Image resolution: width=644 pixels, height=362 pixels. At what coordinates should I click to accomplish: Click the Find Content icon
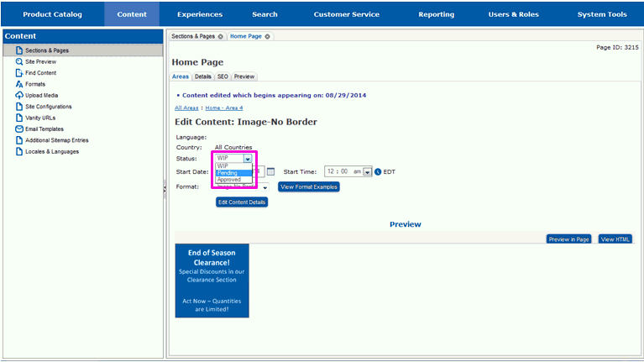point(19,73)
